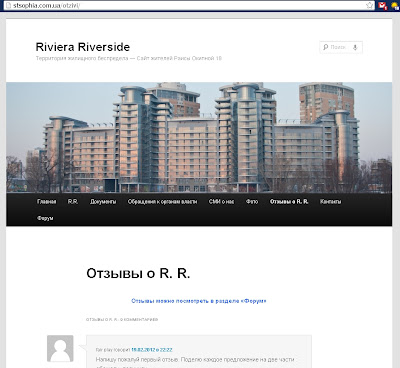Click the building header image
Screen dimensions: 400x368
tap(199, 137)
